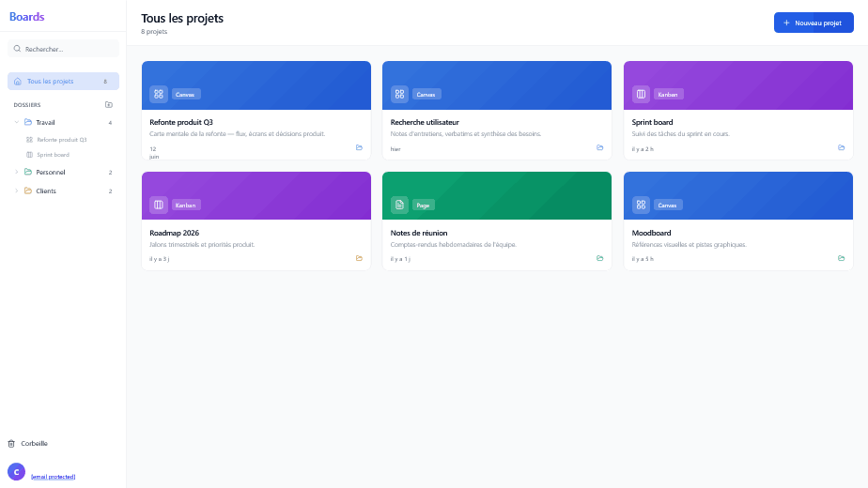This screenshot has width=868, height=488.
Task: Click the search magnifier icon
Action: point(17,49)
